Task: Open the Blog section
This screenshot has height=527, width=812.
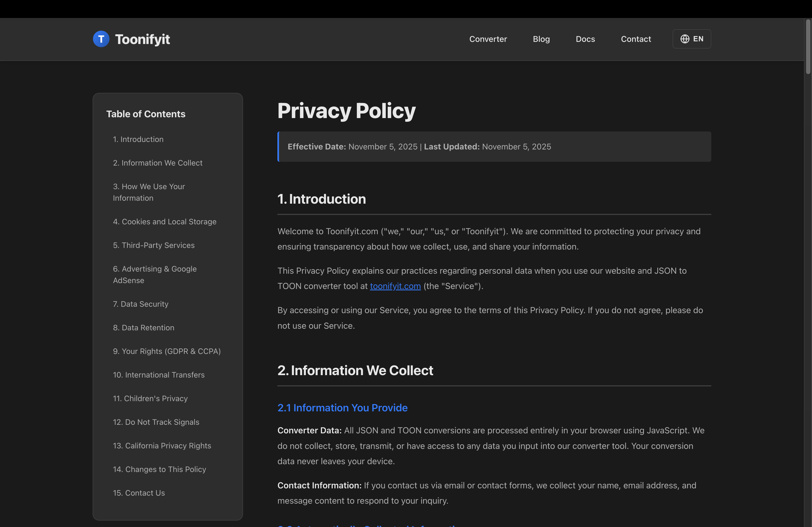Action: [541, 39]
